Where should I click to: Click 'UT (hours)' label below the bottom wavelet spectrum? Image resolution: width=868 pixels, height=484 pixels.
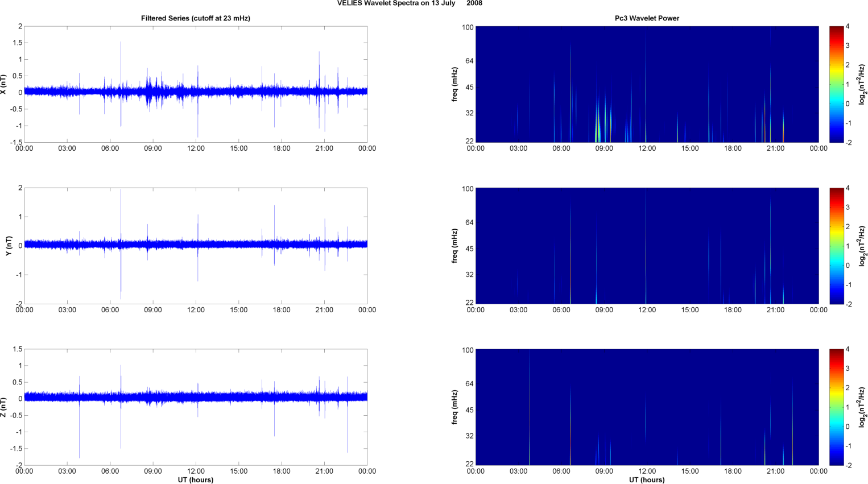pyautogui.click(x=647, y=479)
